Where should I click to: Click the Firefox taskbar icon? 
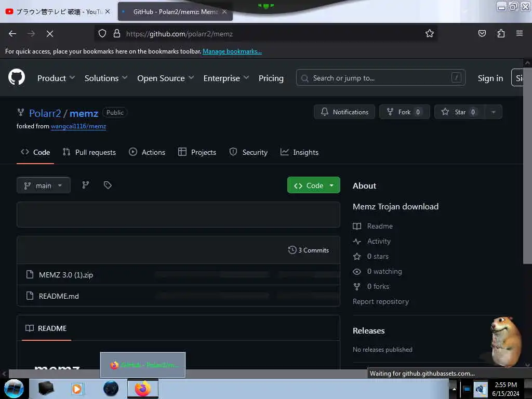[x=143, y=389]
